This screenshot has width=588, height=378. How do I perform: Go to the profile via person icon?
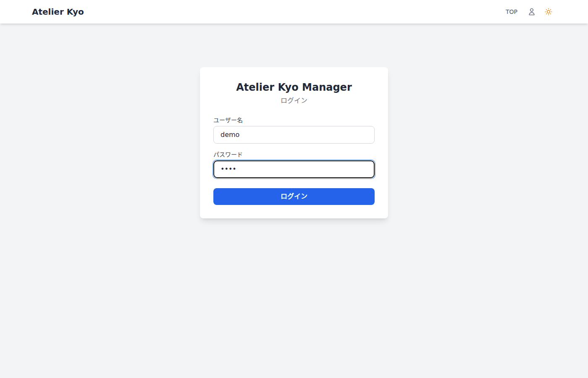click(x=531, y=12)
